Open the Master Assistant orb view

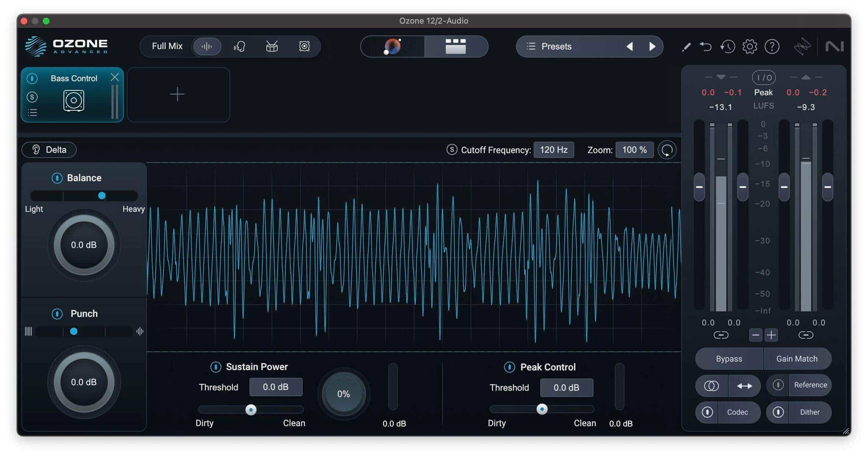[x=392, y=46]
